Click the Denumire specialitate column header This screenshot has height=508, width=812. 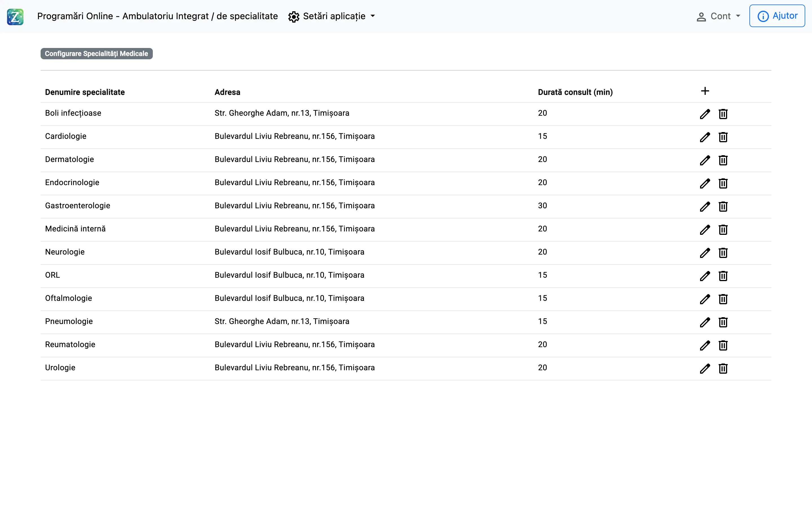pyautogui.click(x=85, y=92)
